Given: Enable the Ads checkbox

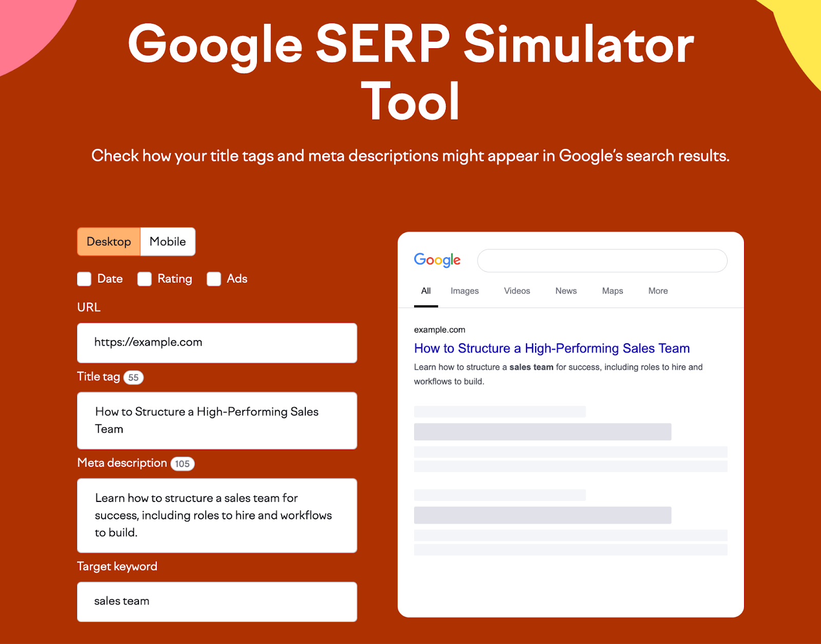Looking at the screenshot, I should (213, 279).
